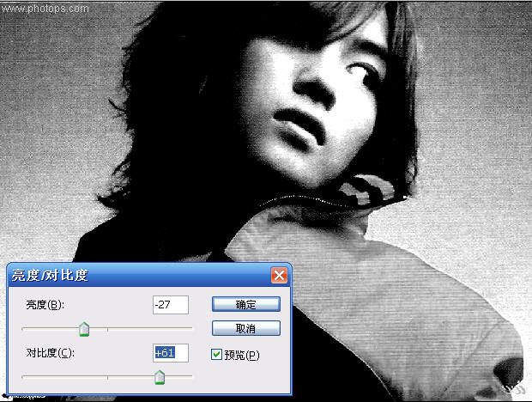Click the 亮度(B): label
This screenshot has height=402, width=532.
(45, 305)
